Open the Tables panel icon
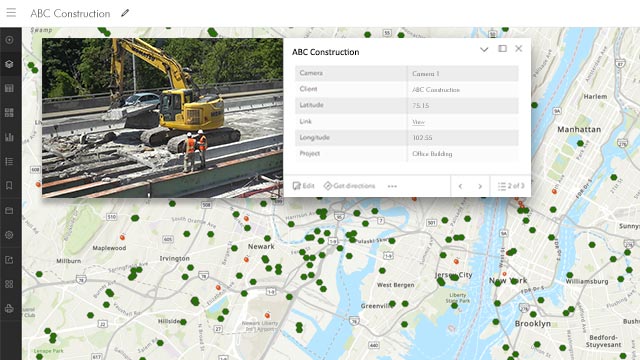The width and height of the screenshot is (640, 360). [x=9, y=88]
